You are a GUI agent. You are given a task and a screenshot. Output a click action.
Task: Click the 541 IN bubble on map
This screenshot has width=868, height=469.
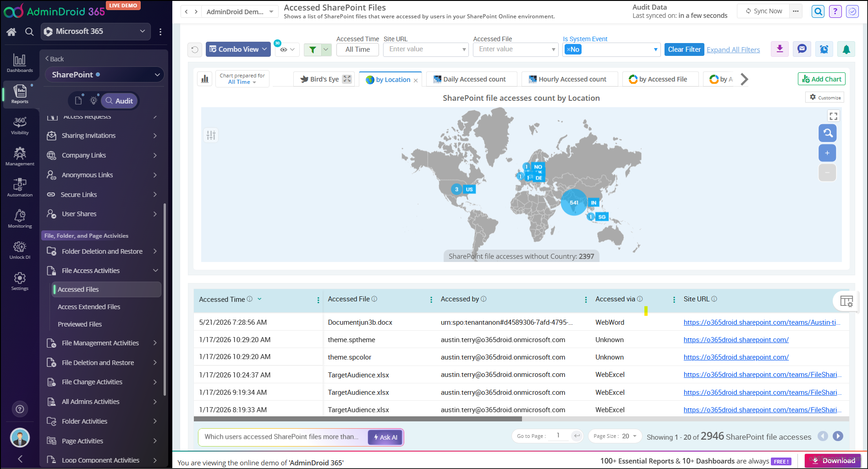click(x=574, y=202)
